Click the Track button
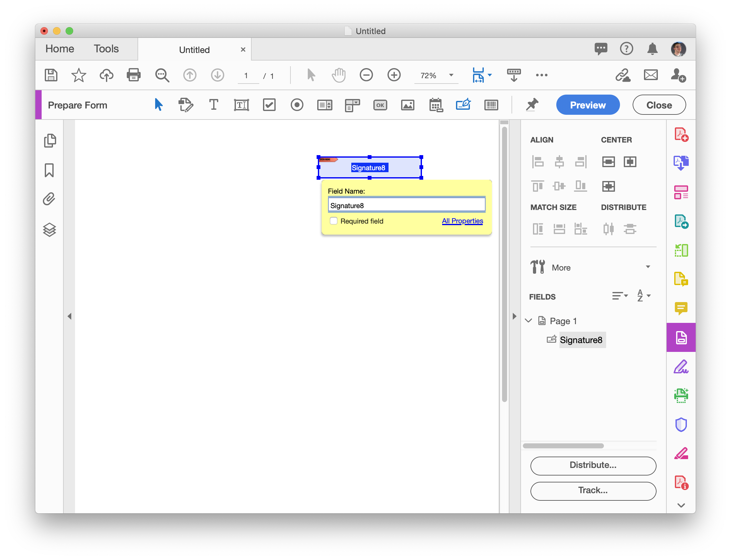 click(593, 491)
